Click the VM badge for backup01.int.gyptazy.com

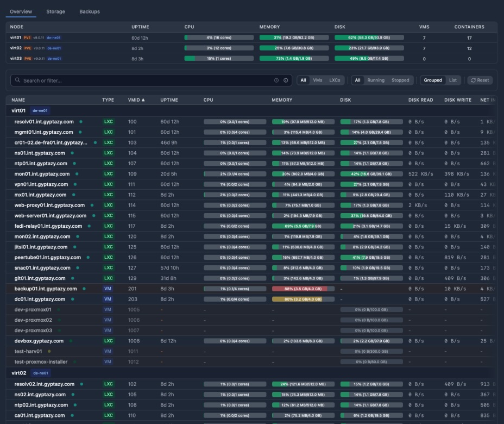click(x=108, y=289)
